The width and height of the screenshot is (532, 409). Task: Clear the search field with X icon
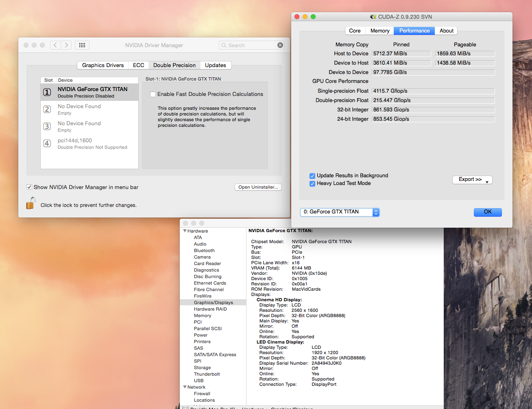pyautogui.click(x=280, y=45)
